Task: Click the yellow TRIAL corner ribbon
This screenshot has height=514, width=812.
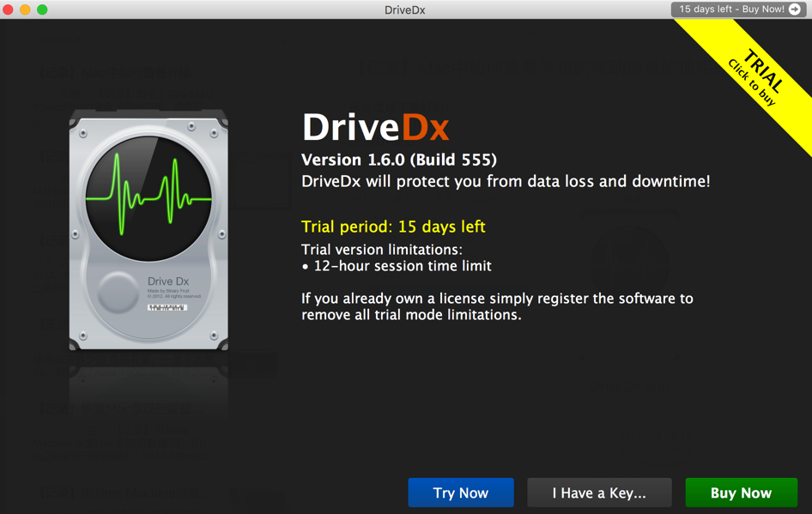Action: (x=756, y=76)
